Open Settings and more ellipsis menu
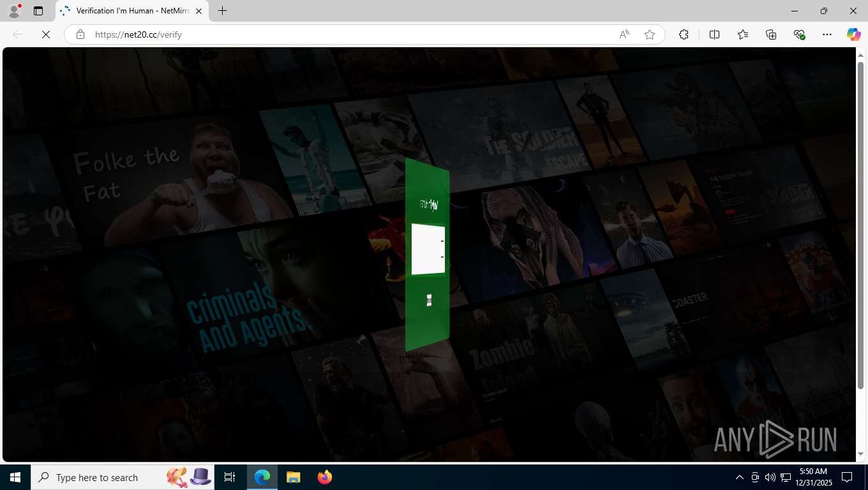The width and height of the screenshot is (868, 490). pyautogui.click(x=827, y=34)
